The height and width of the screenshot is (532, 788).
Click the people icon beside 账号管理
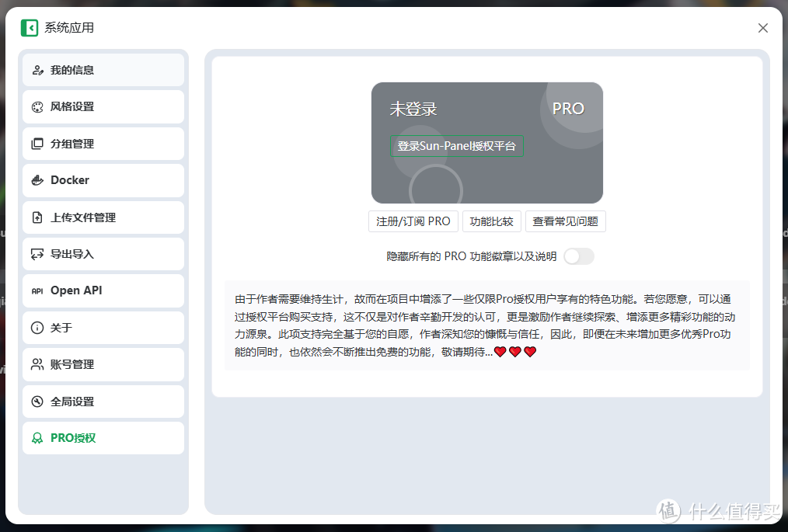[38, 365]
